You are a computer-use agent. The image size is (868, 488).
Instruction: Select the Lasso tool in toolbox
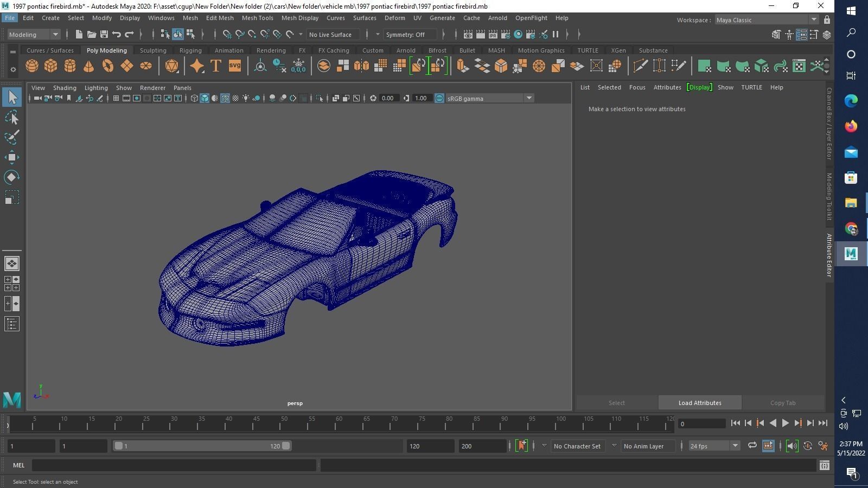click(12, 117)
